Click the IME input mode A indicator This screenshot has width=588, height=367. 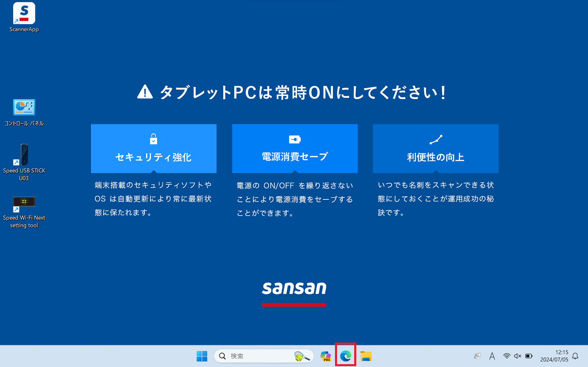(x=492, y=356)
